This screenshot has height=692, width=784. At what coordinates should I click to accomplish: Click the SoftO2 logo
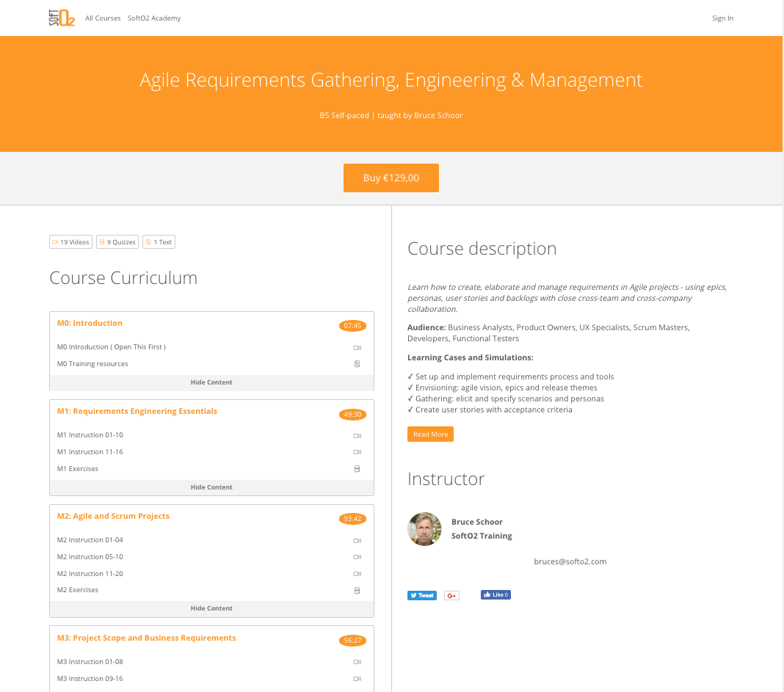click(62, 18)
